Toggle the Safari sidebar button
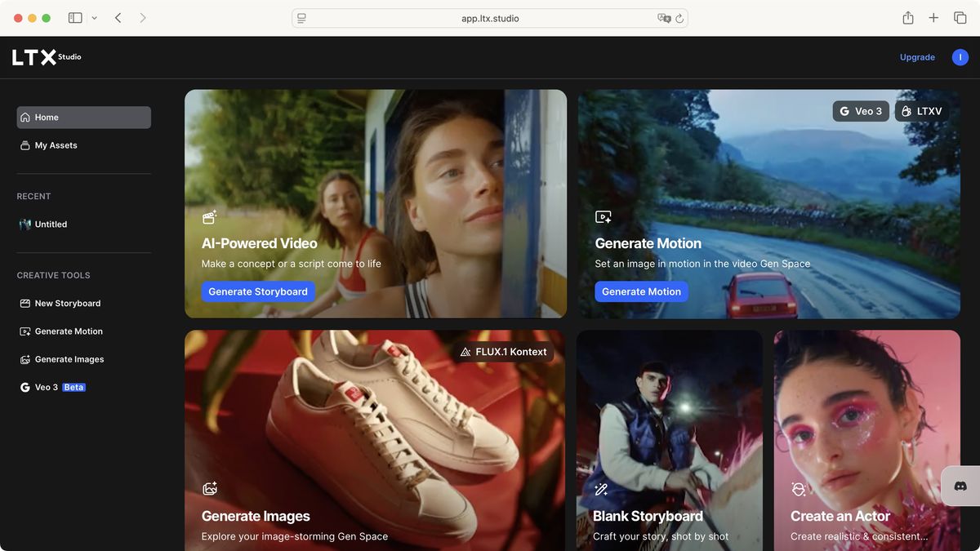Screen dimensions: 980x551 (75, 18)
